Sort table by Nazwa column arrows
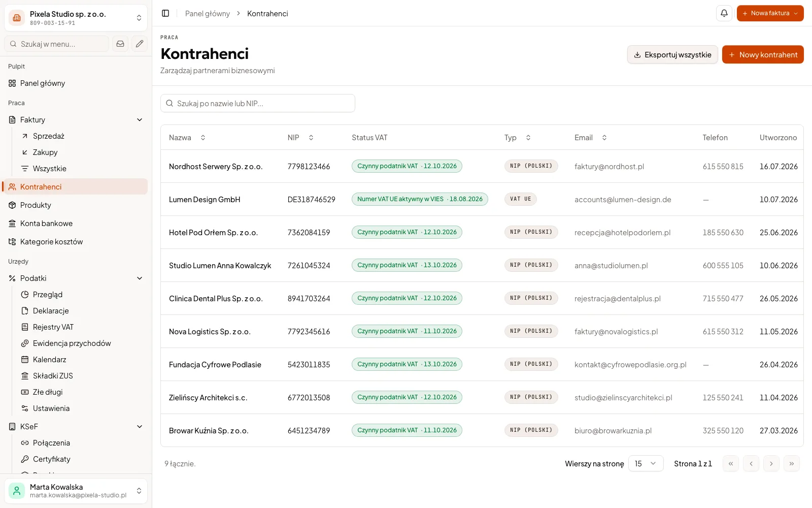This screenshot has width=812, height=508. click(x=203, y=138)
